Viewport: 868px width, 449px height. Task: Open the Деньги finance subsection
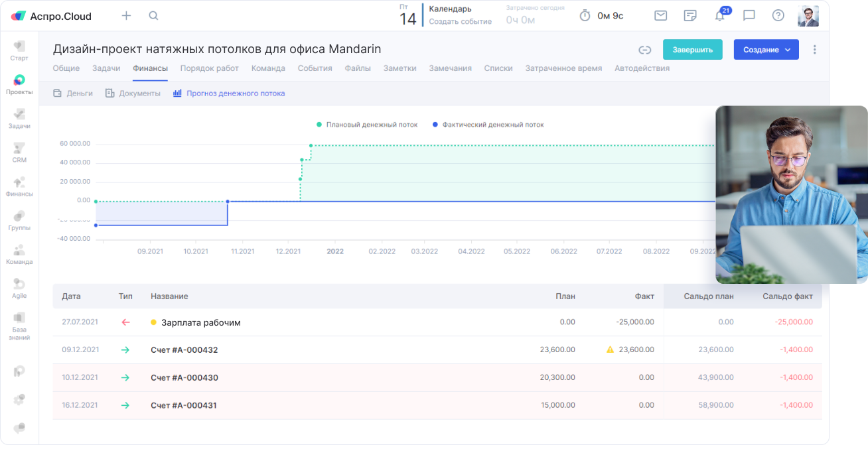73,94
